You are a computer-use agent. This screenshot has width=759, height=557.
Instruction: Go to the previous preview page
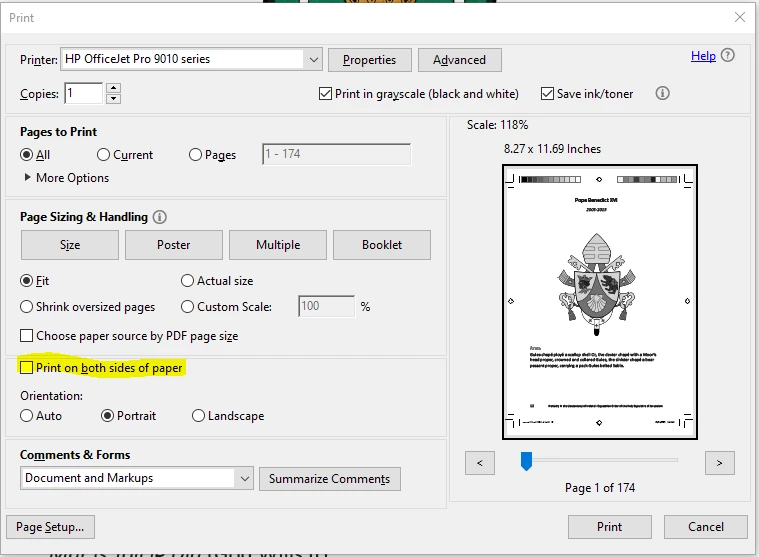[x=480, y=463]
